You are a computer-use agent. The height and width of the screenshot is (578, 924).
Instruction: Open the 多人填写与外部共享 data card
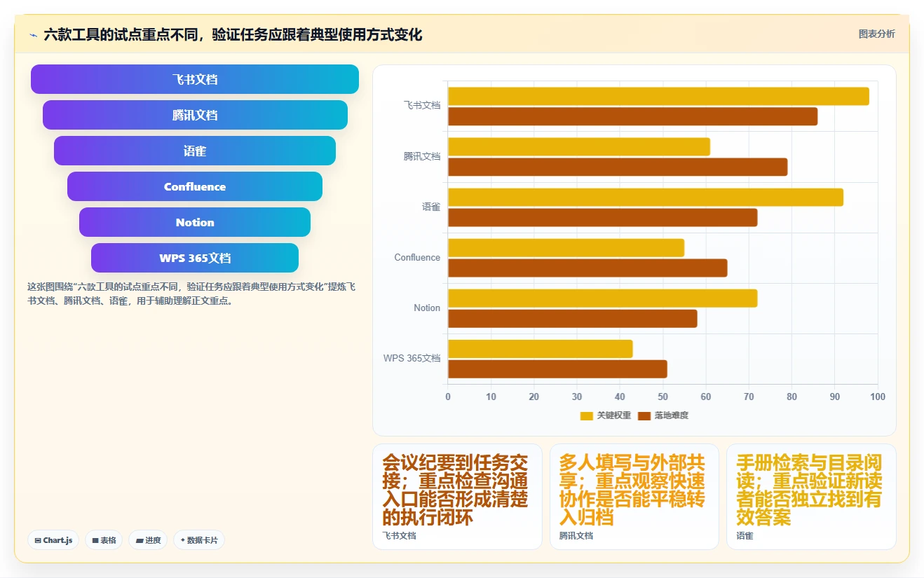tap(634, 497)
